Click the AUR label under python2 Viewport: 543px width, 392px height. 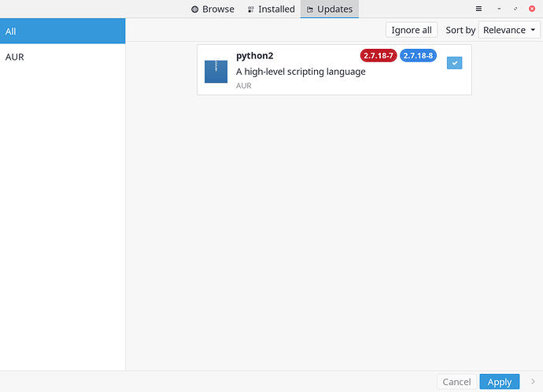(x=243, y=86)
